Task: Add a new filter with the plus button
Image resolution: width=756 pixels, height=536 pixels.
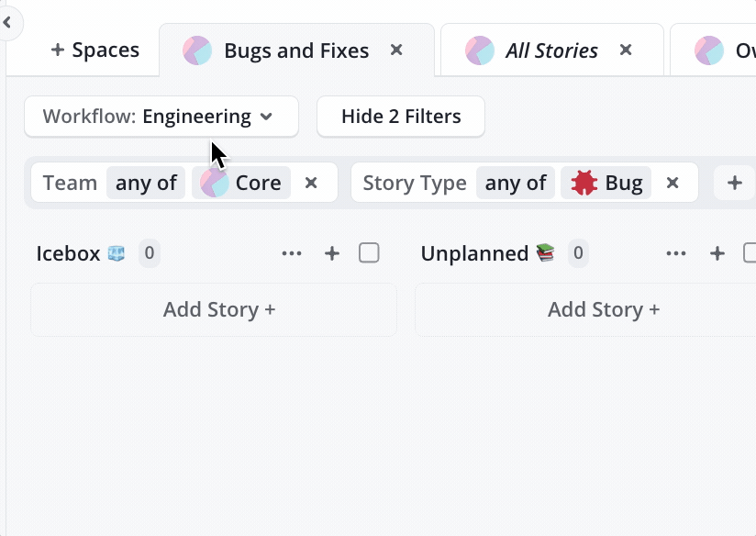Action: pos(734,183)
